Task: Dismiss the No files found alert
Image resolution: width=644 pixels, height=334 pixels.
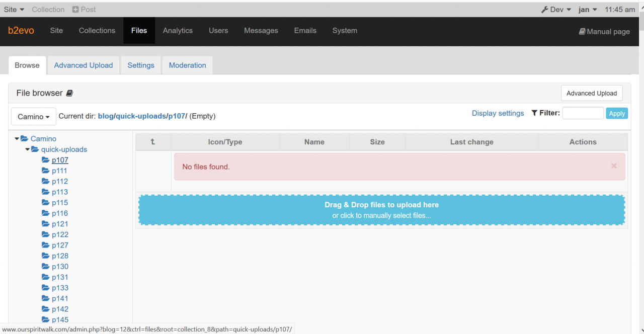Action: click(x=614, y=165)
